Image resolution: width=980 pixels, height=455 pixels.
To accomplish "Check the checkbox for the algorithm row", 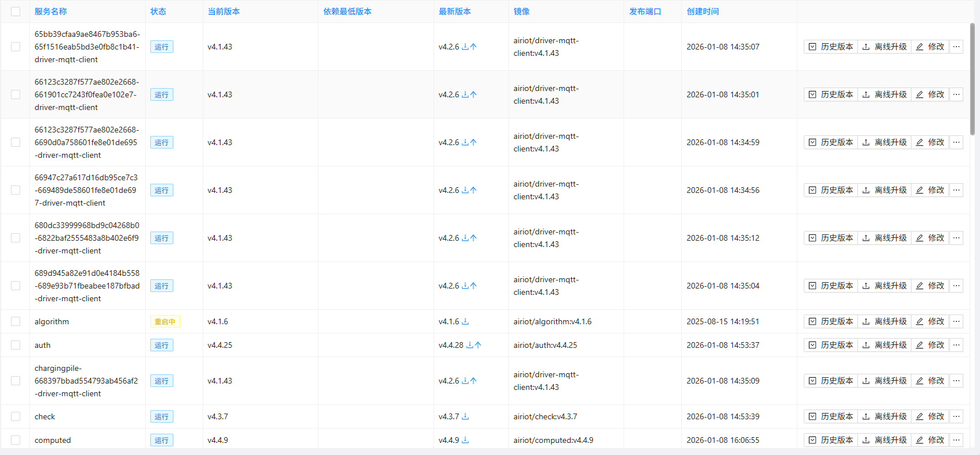I will point(16,321).
